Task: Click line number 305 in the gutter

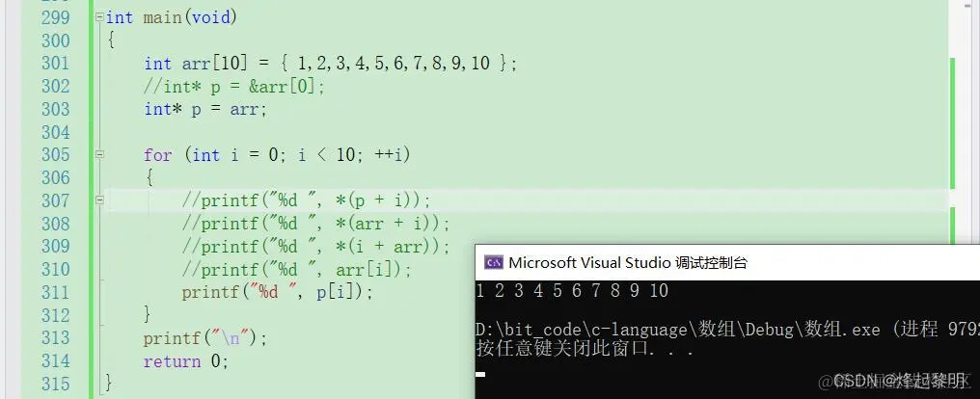Action: 55,154
